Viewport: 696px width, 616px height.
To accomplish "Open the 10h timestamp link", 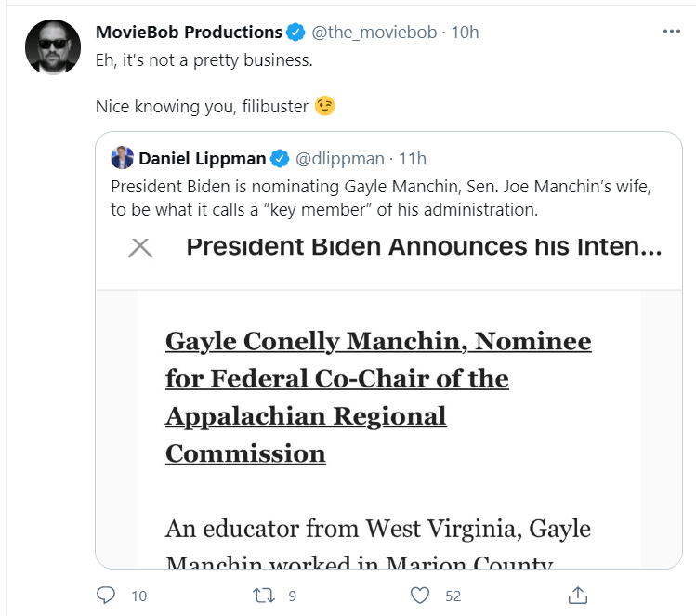I will [x=465, y=33].
